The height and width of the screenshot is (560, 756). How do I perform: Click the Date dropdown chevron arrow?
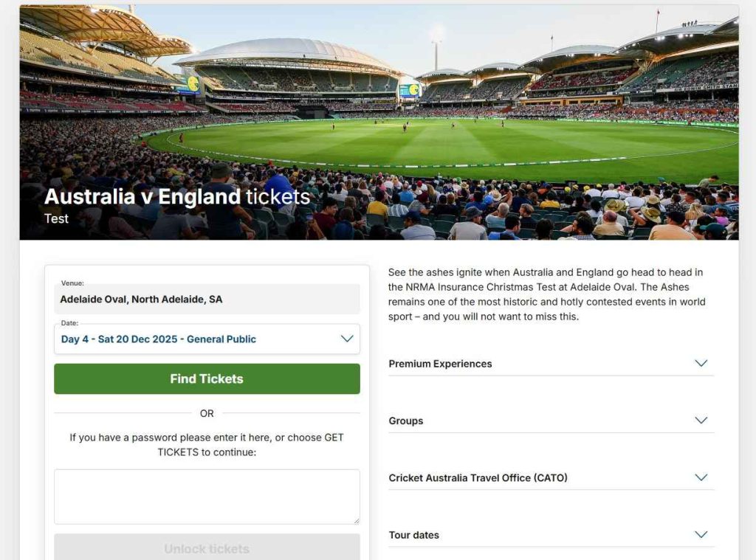347,339
